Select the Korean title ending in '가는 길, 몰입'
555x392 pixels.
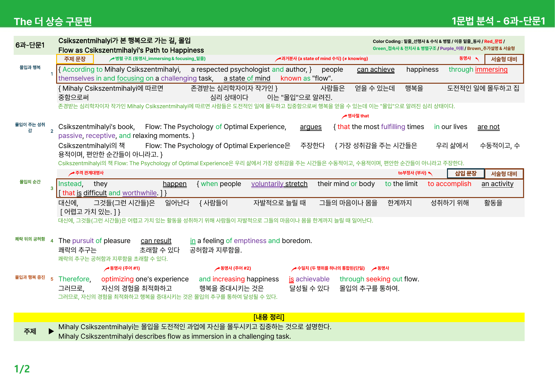coord(125,40)
